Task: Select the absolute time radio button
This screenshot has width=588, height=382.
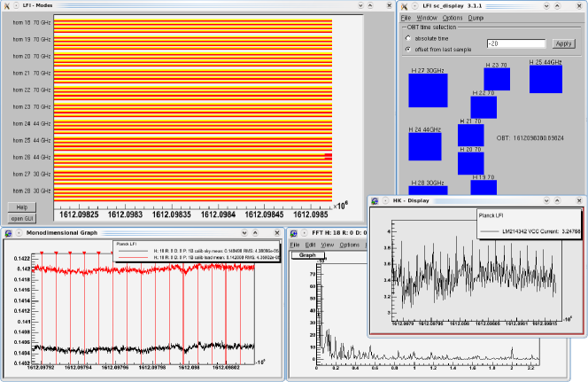Action: [x=407, y=38]
